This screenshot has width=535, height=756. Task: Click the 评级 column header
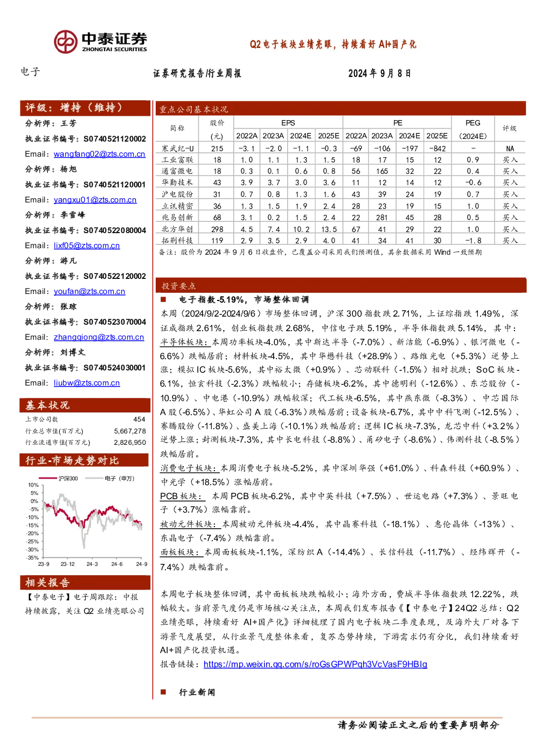(x=510, y=129)
